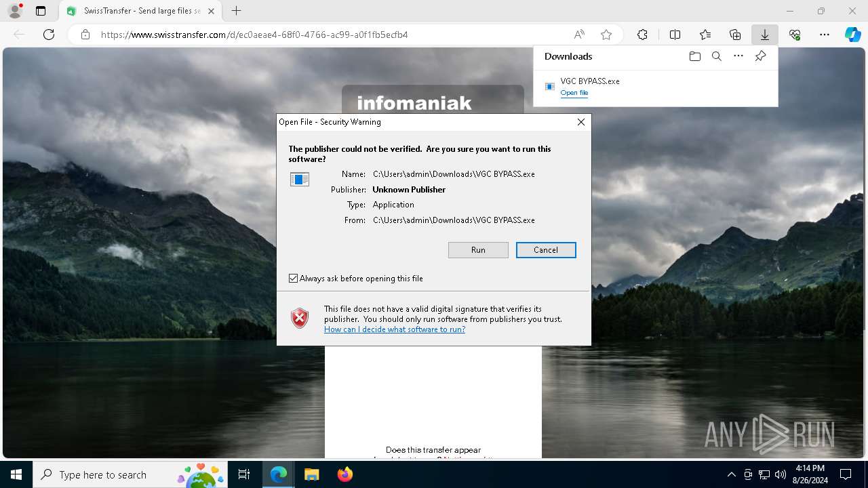Open Browser essentials icon

click(795, 35)
